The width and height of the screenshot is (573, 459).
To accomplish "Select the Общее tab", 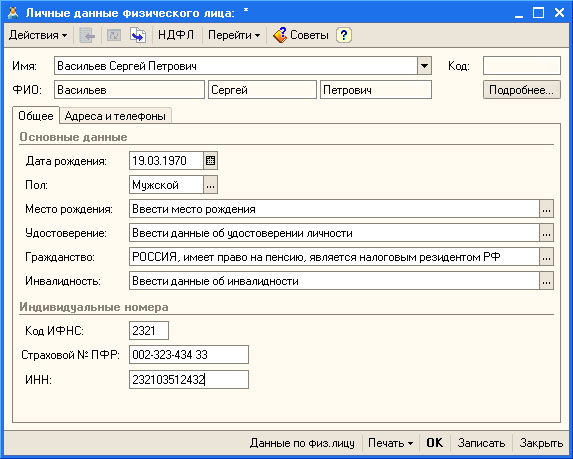I will 36,116.
